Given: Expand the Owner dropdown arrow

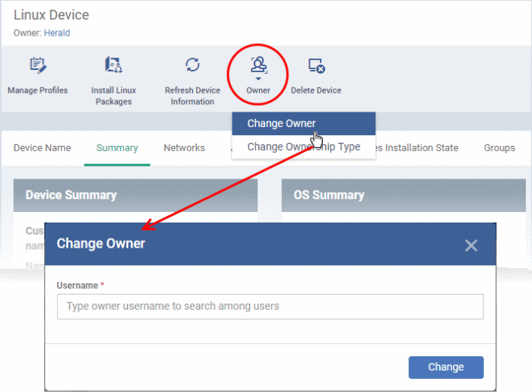Looking at the screenshot, I should (x=258, y=79).
